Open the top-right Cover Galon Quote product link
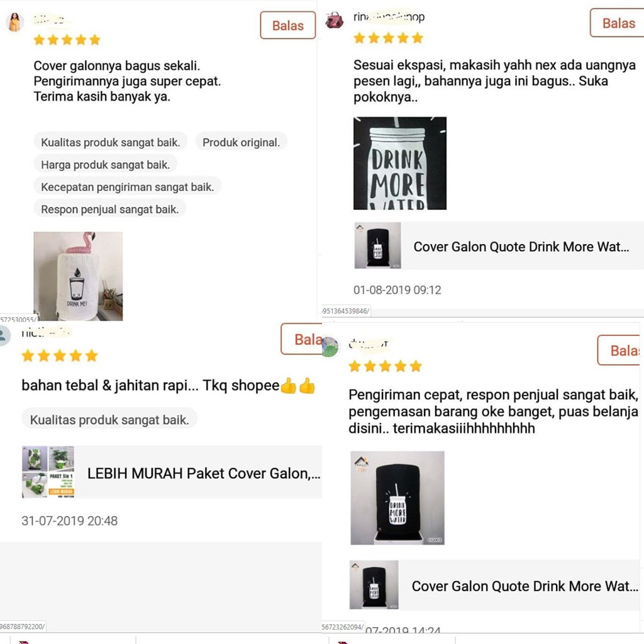644x644 pixels. tap(499, 246)
